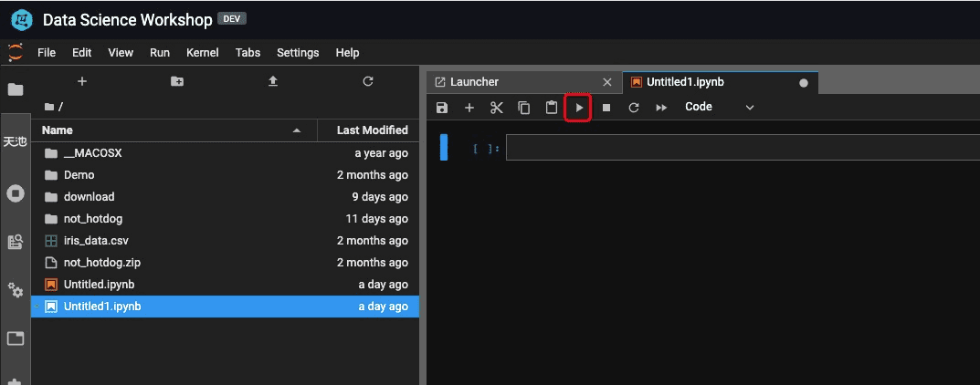Restart kernel and run all cells

tap(661, 108)
